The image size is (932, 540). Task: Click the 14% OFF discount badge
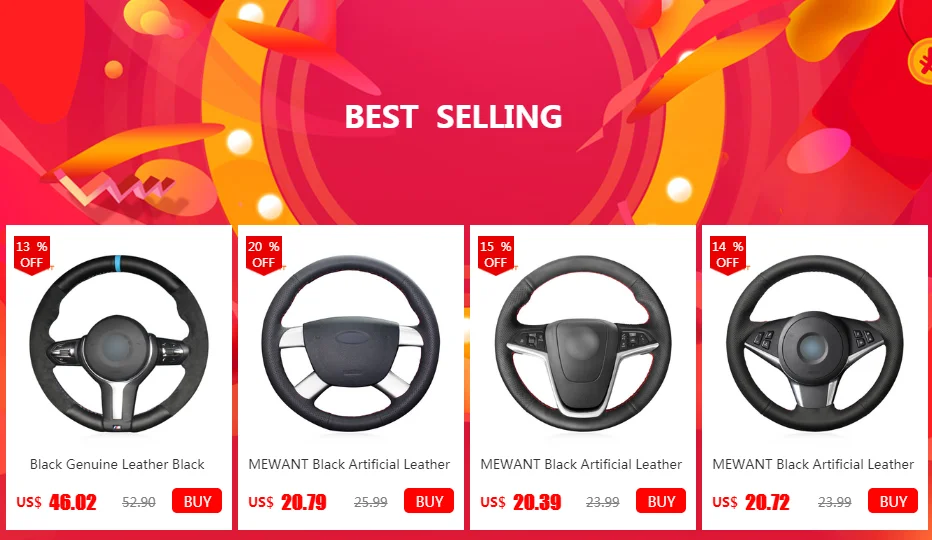(x=728, y=255)
